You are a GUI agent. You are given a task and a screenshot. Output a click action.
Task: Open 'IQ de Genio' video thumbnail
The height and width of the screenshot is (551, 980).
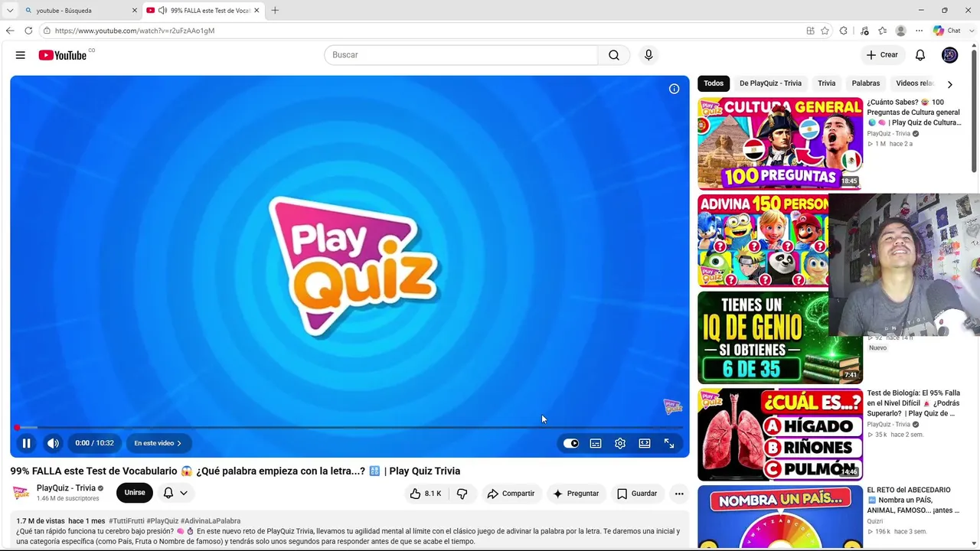(x=780, y=337)
